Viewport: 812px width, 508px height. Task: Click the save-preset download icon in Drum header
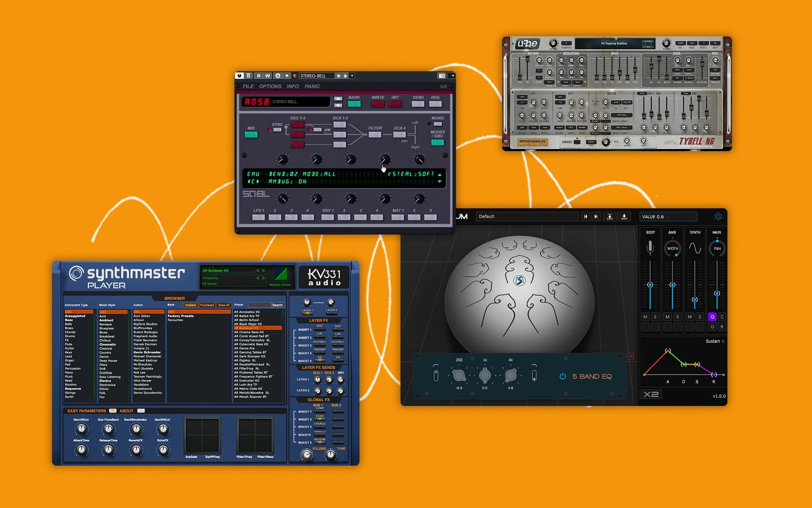[x=624, y=217]
